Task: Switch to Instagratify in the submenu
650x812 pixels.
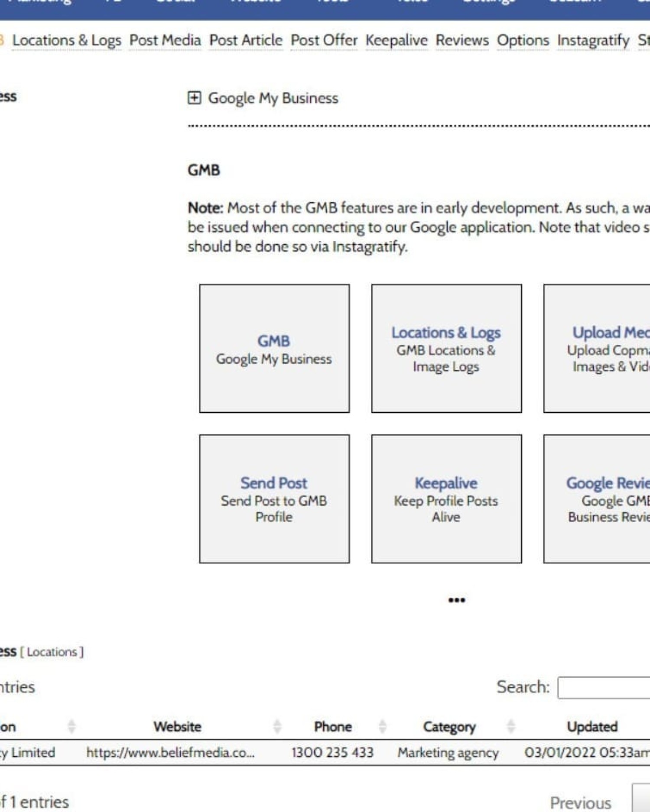Action: [593, 40]
